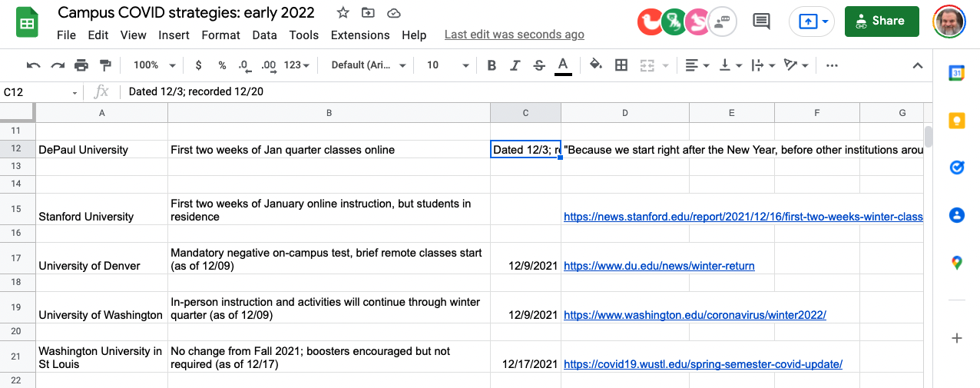Open the text color picker
Viewport: 980px width, 388px height.
click(x=563, y=65)
